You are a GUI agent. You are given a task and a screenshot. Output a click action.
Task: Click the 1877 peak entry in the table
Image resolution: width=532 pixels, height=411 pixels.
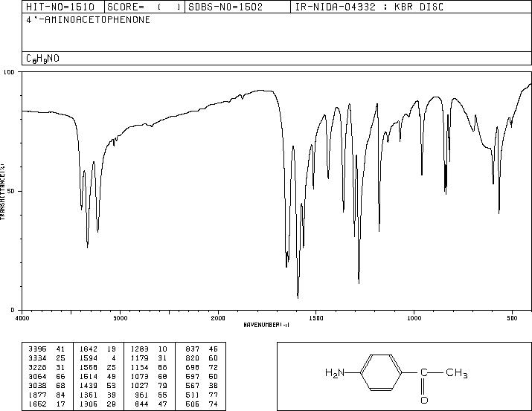pos(46,395)
